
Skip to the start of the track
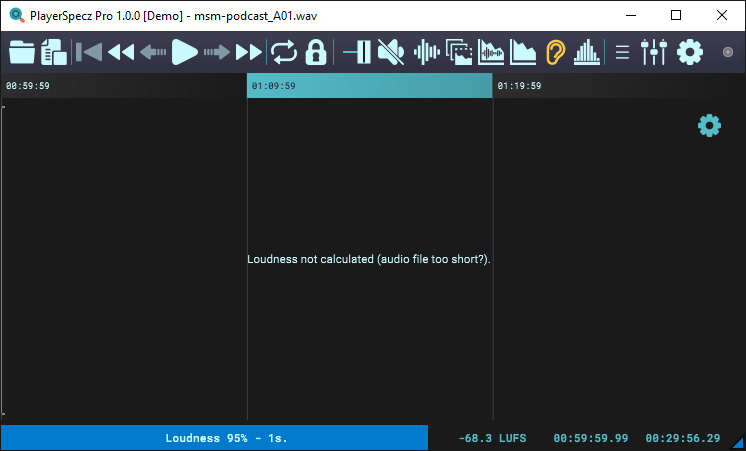(88, 52)
